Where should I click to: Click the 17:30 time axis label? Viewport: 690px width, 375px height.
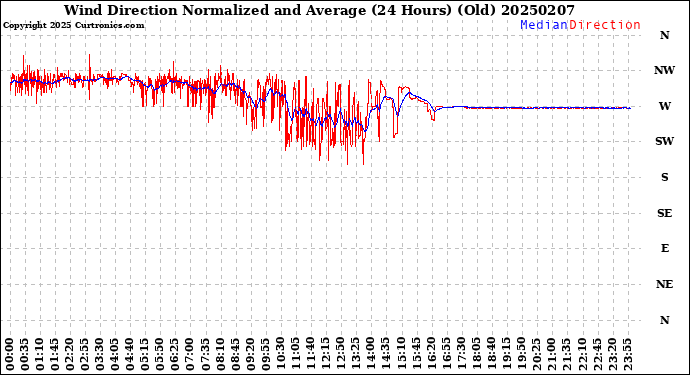461,355
